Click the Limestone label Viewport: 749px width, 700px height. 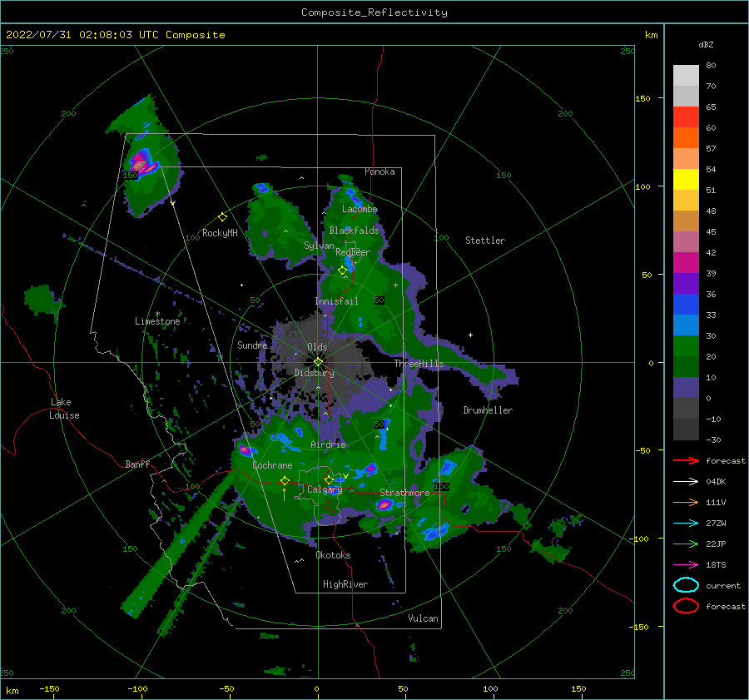pyautogui.click(x=157, y=321)
